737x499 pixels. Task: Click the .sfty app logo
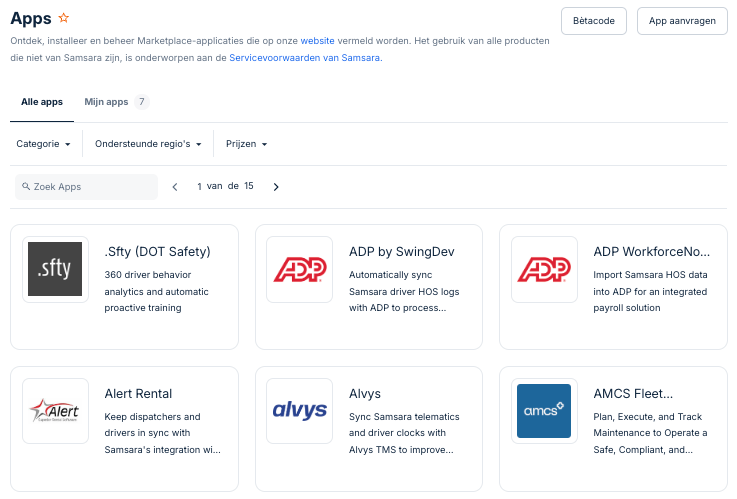tap(55, 269)
